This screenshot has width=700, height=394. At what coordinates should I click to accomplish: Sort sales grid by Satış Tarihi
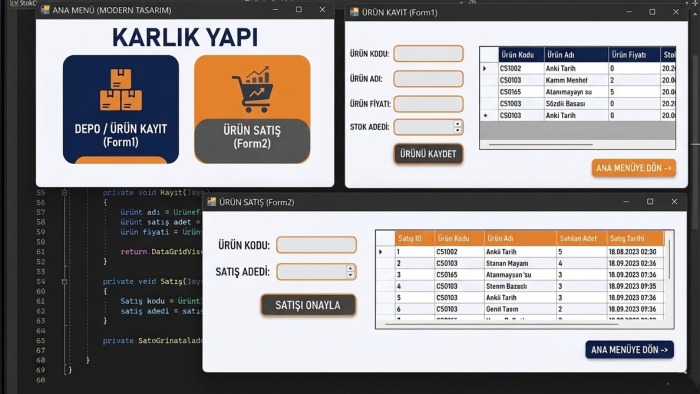coord(635,238)
